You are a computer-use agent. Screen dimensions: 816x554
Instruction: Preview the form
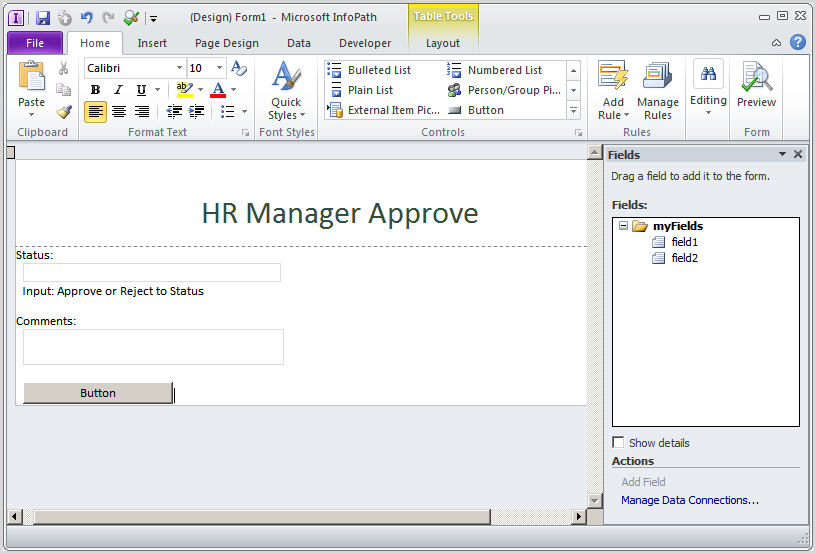(x=756, y=85)
